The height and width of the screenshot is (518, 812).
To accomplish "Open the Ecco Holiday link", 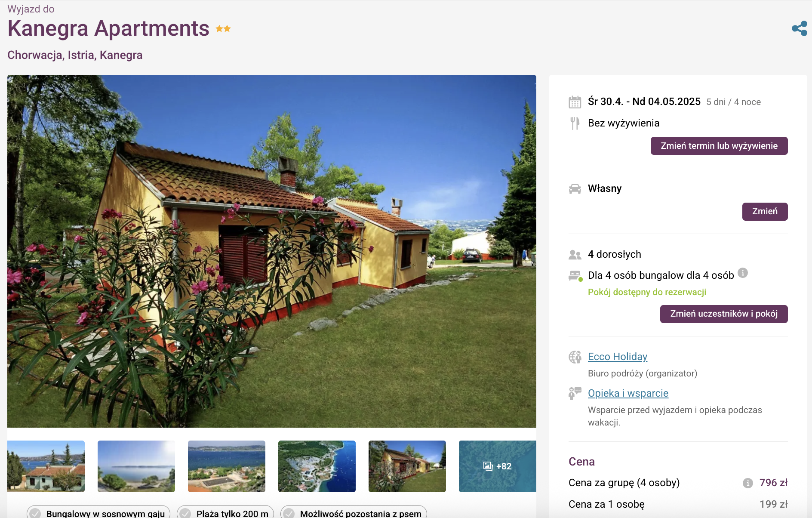I will pos(618,357).
